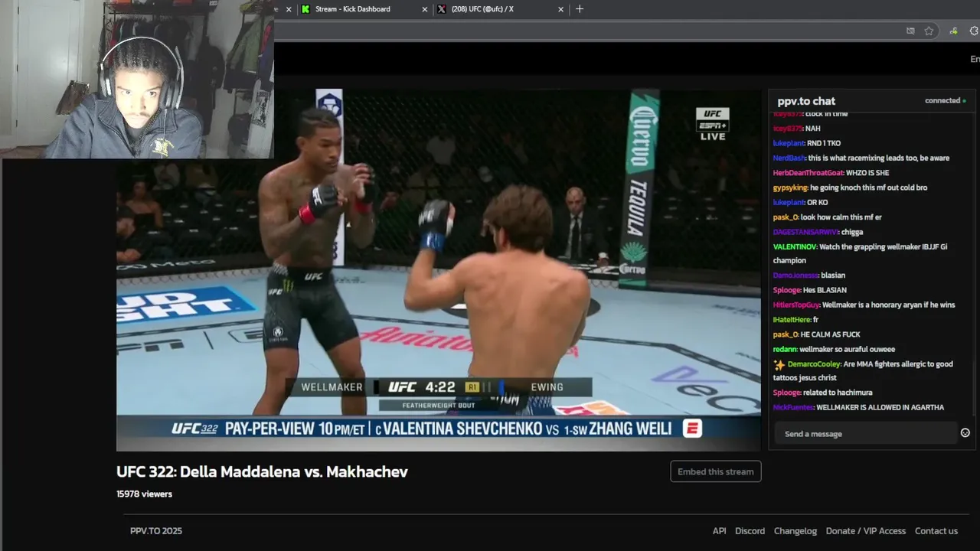Viewport: 980px width, 551px height.
Task: Click username VALENTINOV in chat
Action: click(795, 246)
